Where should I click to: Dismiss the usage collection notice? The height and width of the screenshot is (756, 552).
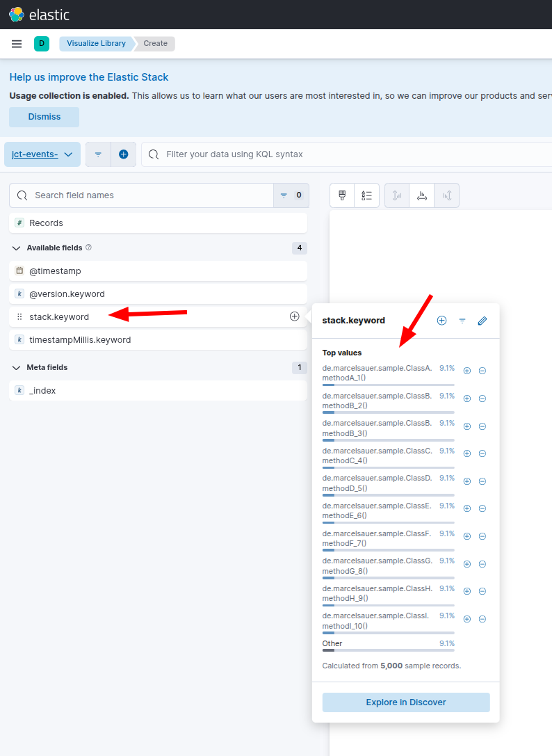pos(44,117)
